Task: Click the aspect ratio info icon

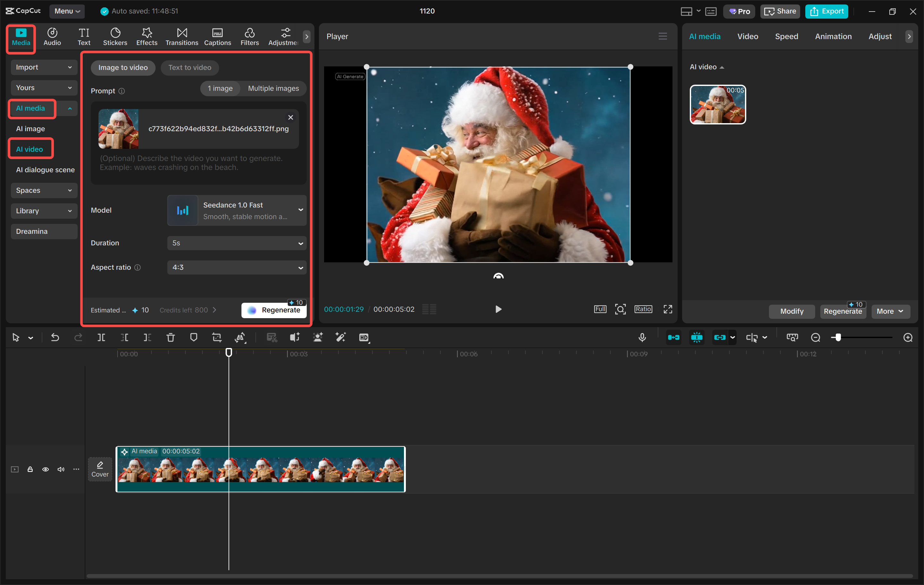Action: click(x=137, y=267)
